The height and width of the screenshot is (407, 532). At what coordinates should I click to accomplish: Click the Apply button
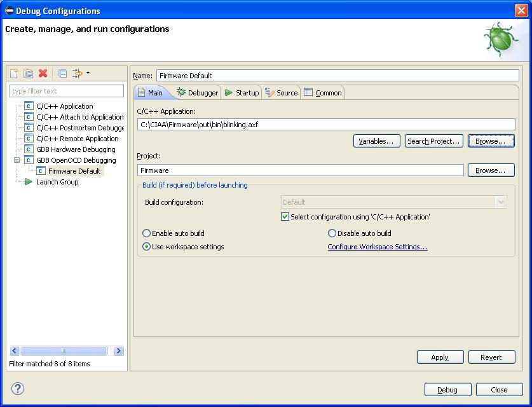click(440, 357)
